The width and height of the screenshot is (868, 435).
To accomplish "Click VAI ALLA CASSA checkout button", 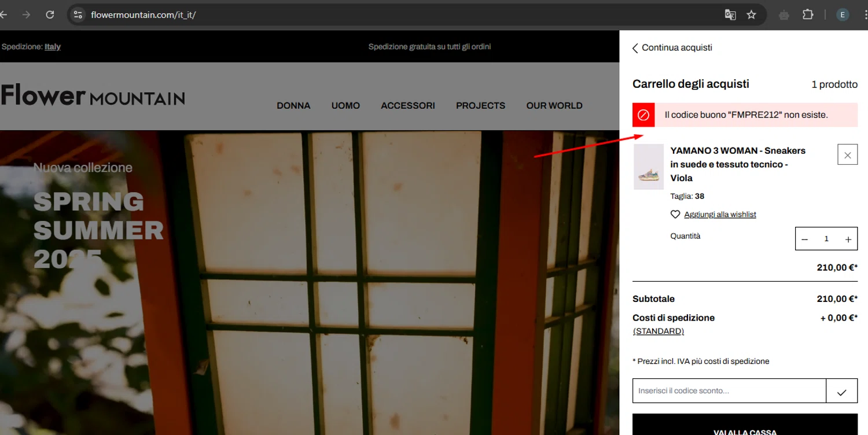I will point(745,425).
